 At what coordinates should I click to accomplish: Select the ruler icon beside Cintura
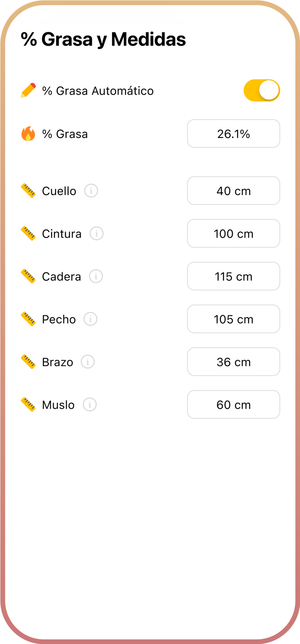[x=28, y=234]
